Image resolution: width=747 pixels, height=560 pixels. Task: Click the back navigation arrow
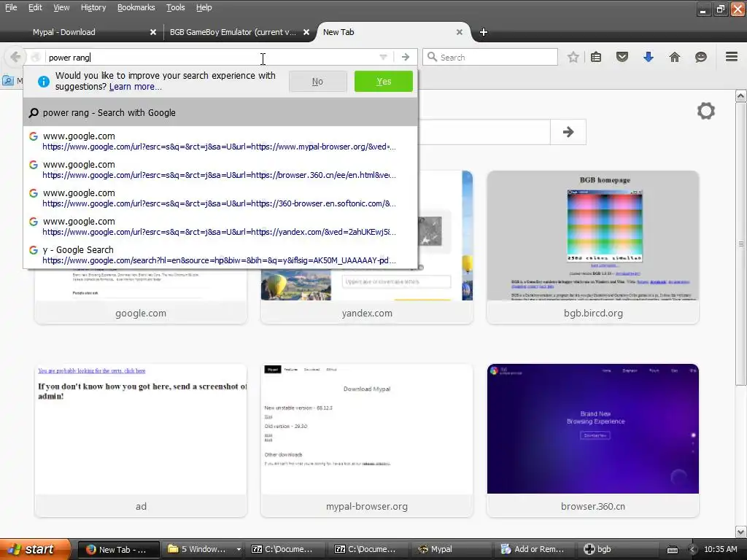pyautogui.click(x=15, y=57)
